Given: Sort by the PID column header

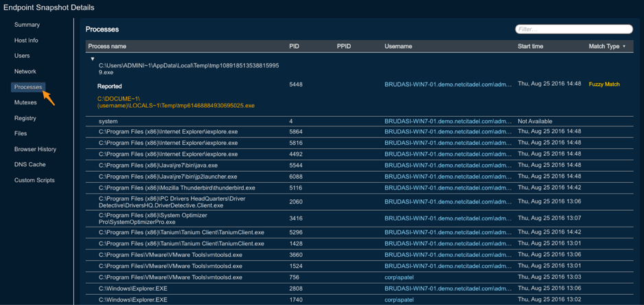Looking at the screenshot, I should click(294, 47).
